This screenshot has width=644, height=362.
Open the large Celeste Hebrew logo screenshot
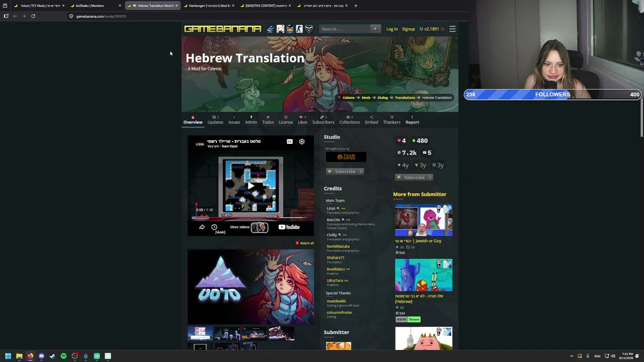(x=251, y=287)
